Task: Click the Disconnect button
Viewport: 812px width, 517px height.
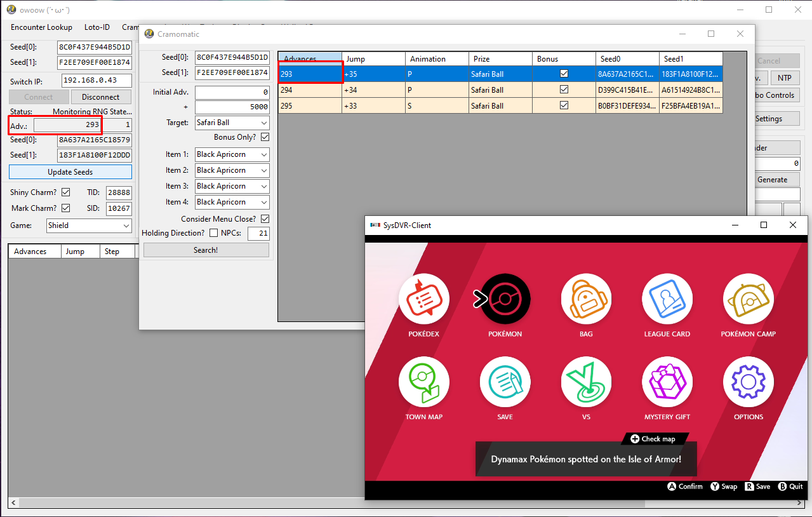Action: pos(100,97)
